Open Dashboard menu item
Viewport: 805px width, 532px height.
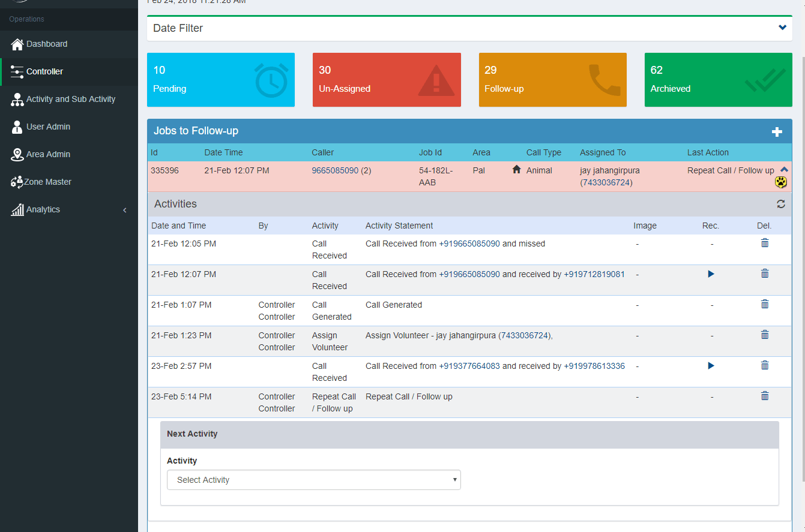pyautogui.click(x=69, y=44)
